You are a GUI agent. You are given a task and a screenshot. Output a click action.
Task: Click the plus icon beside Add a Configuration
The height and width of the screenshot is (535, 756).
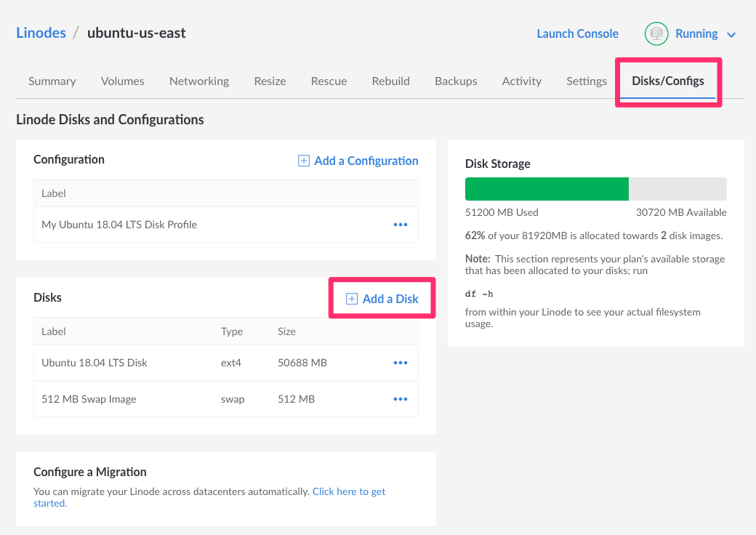tap(304, 161)
